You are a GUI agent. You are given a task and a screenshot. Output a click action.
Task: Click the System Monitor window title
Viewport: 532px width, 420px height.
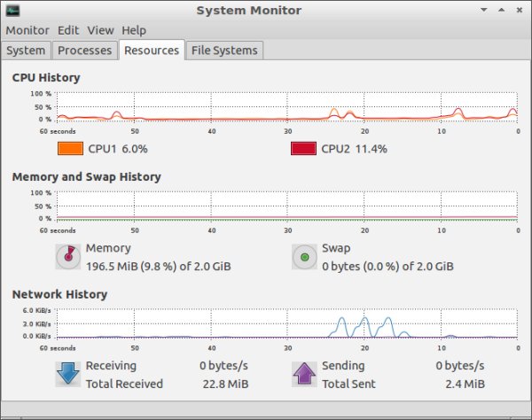click(248, 11)
